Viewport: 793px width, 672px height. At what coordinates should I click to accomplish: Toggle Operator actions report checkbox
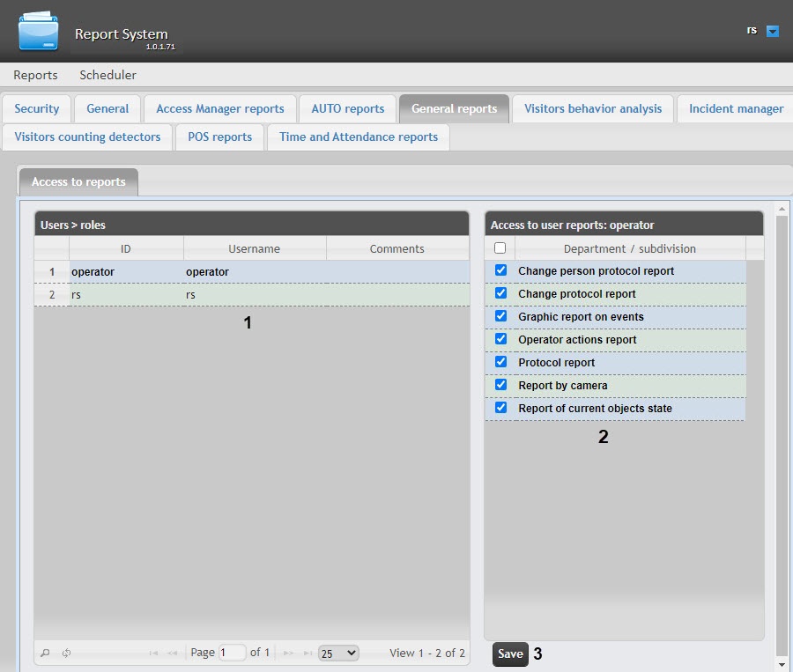(x=500, y=339)
